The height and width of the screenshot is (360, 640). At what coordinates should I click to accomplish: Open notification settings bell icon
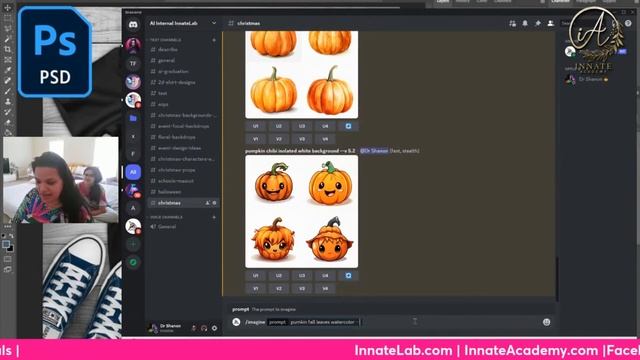point(525,24)
